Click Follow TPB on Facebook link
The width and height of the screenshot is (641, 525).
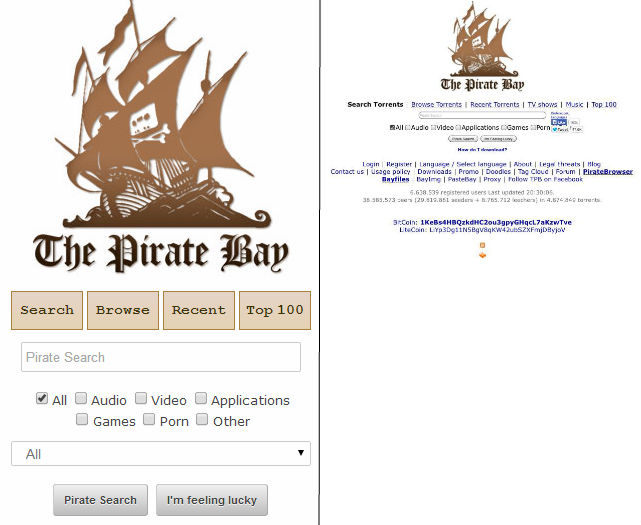(x=545, y=179)
